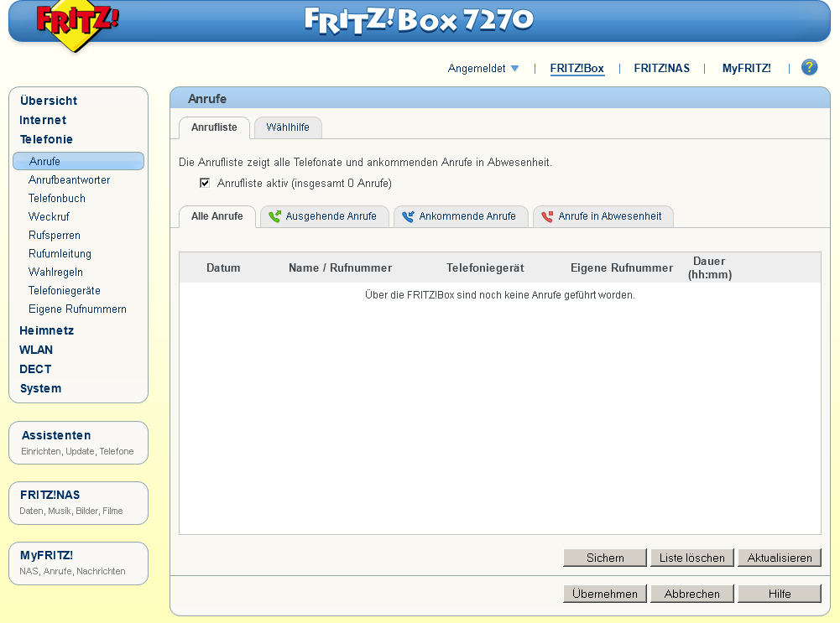Open Übersicht in the sidebar
This screenshot has height=623, width=840.
49,101
